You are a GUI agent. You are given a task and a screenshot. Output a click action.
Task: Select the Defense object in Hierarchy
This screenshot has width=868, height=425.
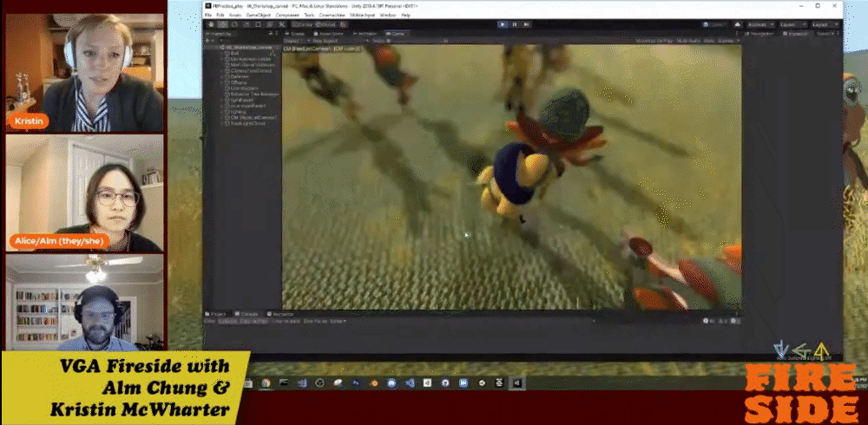tap(240, 76)
